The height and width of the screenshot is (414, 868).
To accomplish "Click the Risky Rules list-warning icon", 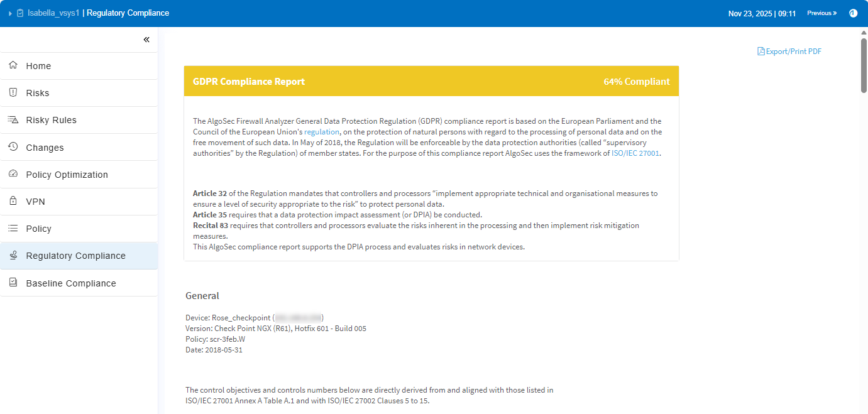I will pos(13,119).
